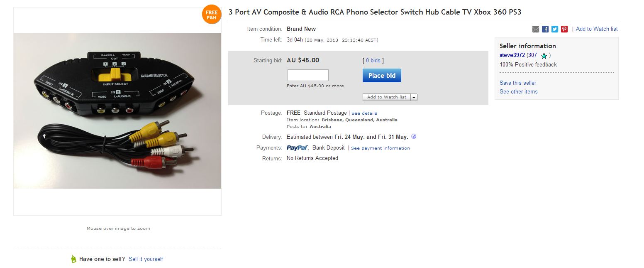Open the See other items link

coord(519,91)
